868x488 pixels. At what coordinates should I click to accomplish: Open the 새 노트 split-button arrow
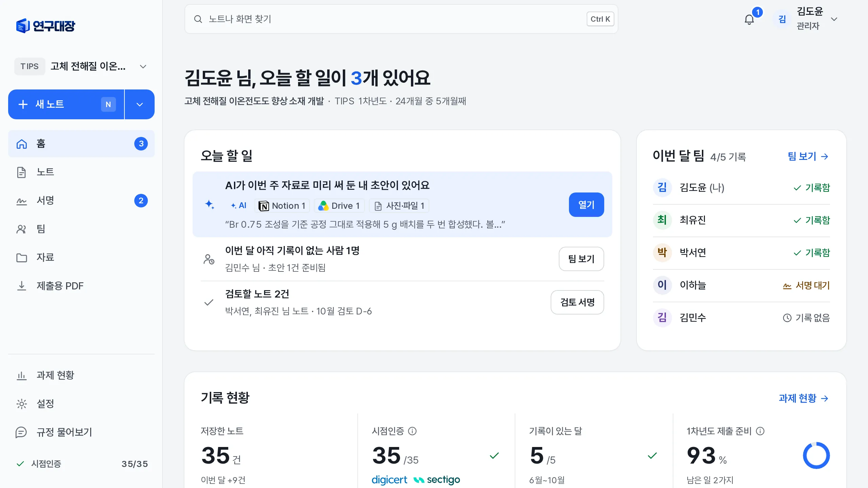point(140,104)
